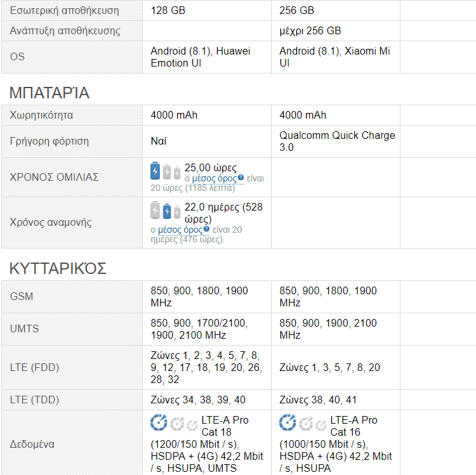Open the average link in talk time row

pos(215,179)
